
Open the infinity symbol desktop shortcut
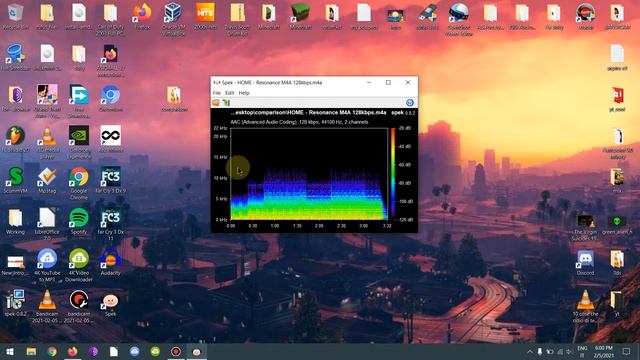click(x=111, y=139)
